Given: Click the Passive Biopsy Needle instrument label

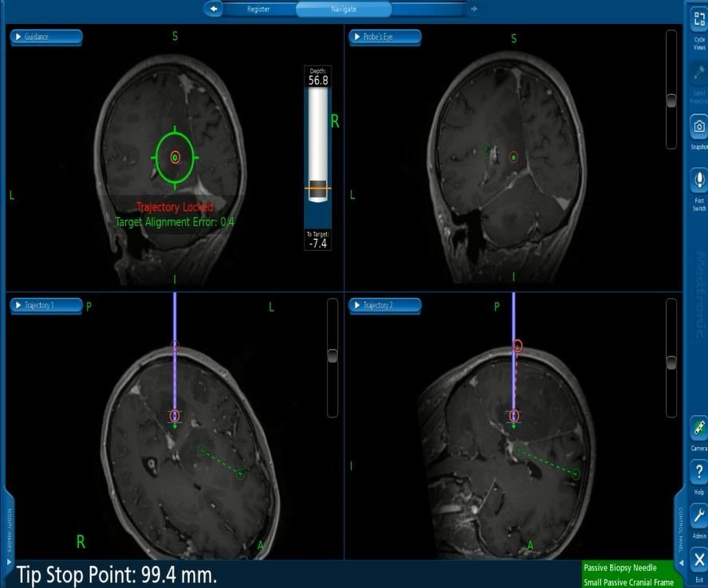Looking at the screenshot, I should [620, 568].
